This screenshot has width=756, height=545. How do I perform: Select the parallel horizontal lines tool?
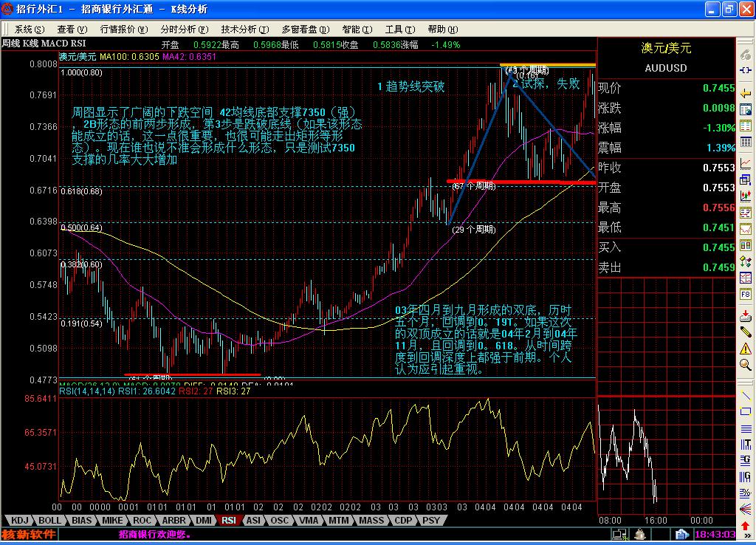tap(746, 428)
